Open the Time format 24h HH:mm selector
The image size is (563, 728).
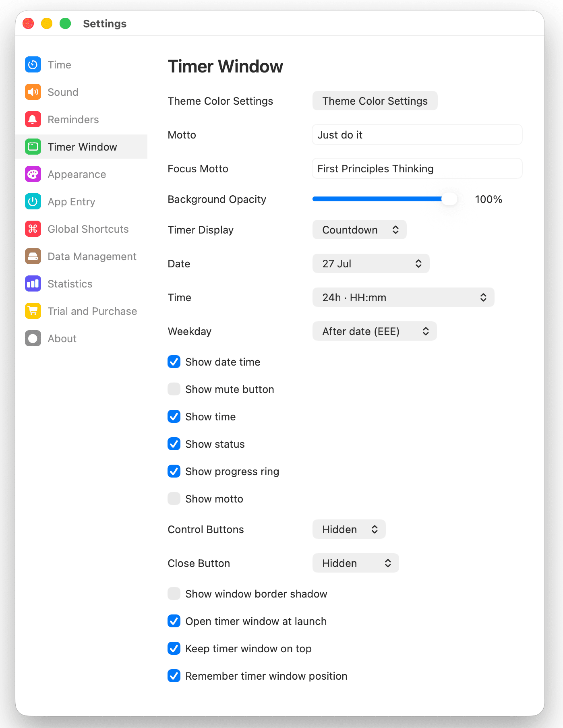click(403, 298)
